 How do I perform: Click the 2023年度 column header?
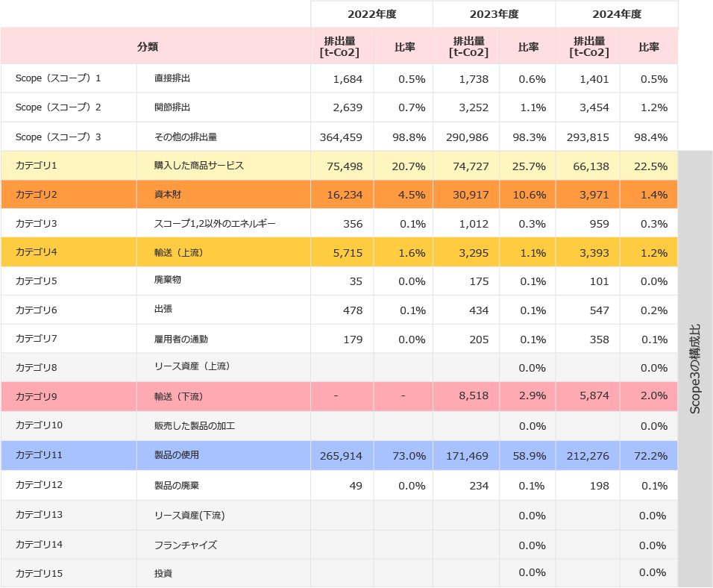click(494, 14)
